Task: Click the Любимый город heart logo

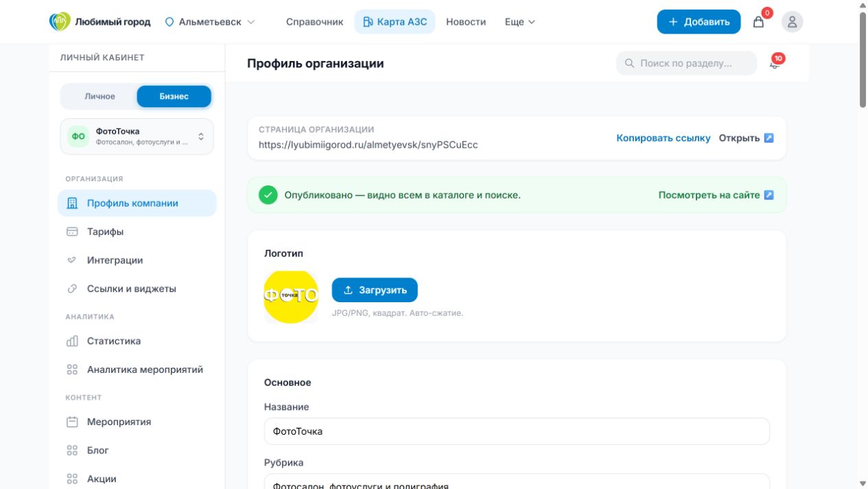Action: pos(60,21)
